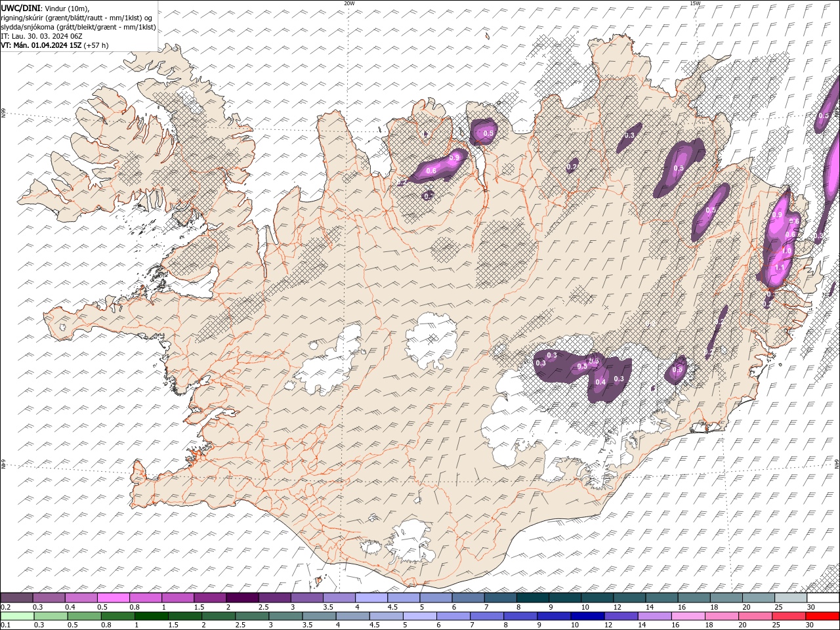The width and height of the screenshot is (840, 630).
Task: Pick the lower scale violet swatch from 12 to 14
Action: (x=621, y=616)
